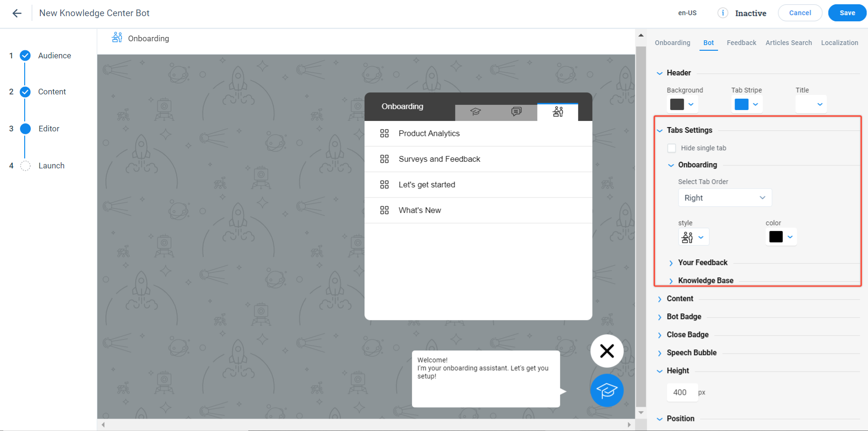The height and width of the screenshot is (431, 868).
Task: Toggle the Hide single tab checkbox
Action: (x=672, y=148)
